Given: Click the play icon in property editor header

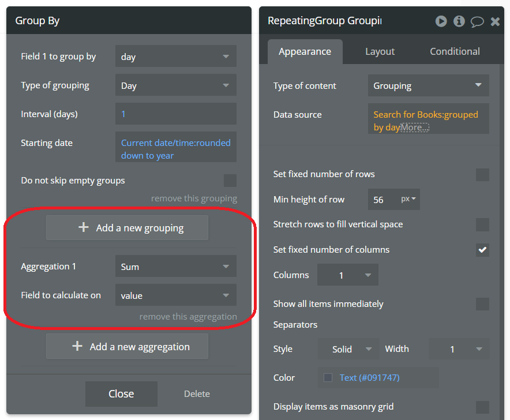Looking at the screenshot, I should [x=441, y=21].
